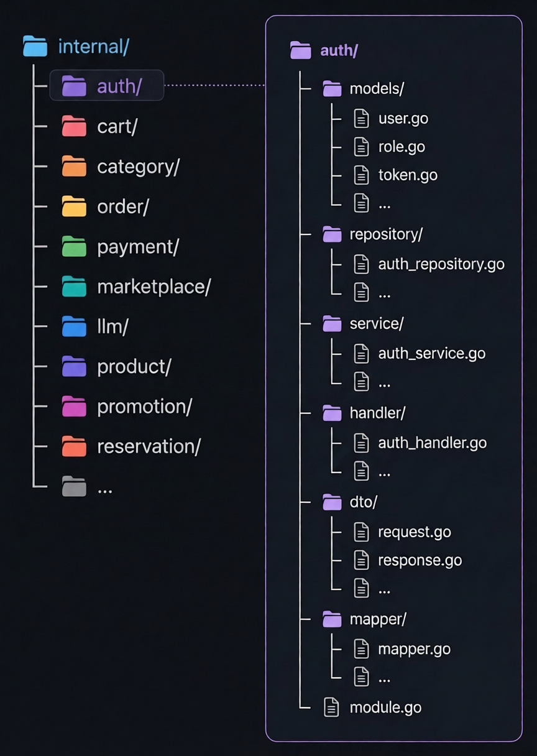This screenshot has height=756, width=537.
Task: Open the auth_repository.go file name
Action: pos(441,264)
